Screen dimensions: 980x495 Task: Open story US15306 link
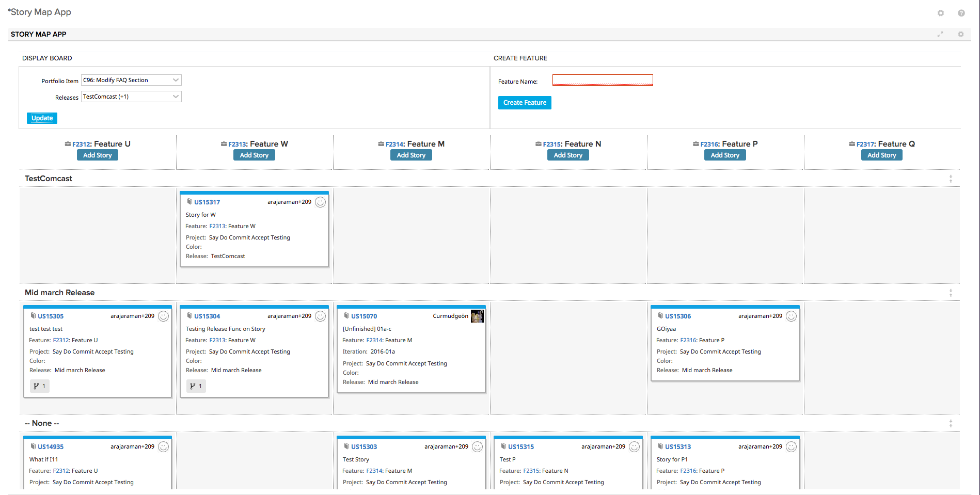point(678,316)
